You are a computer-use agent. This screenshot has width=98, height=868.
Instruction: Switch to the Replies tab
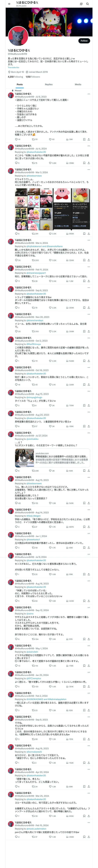coord(49,85)
